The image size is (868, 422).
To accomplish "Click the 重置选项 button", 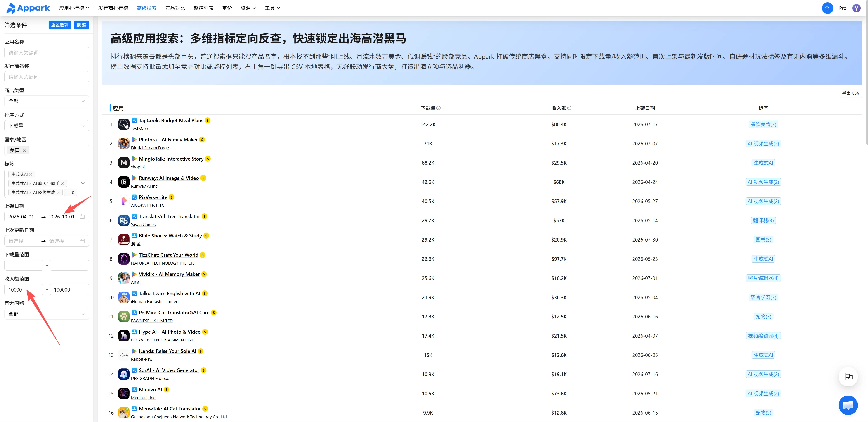I will pos(60,25).
